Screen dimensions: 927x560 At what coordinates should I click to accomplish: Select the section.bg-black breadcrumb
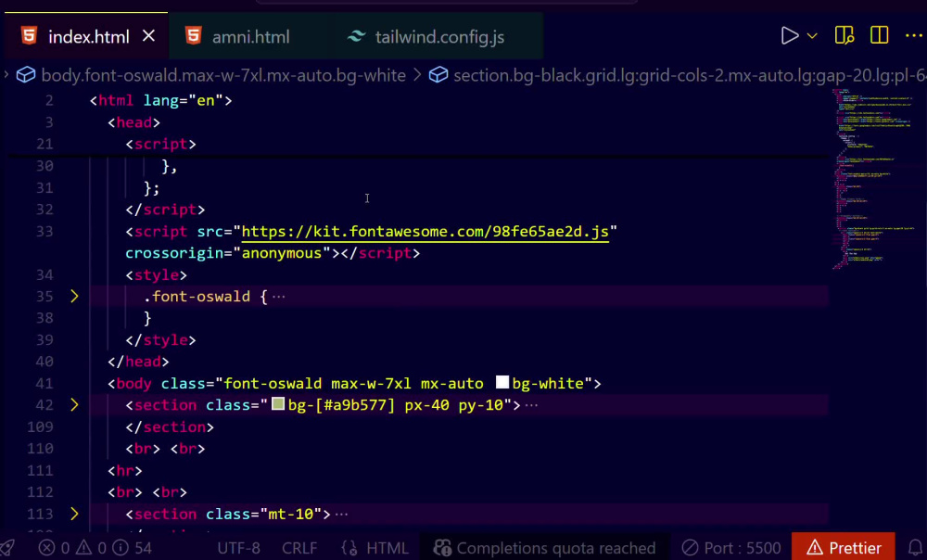690,76
